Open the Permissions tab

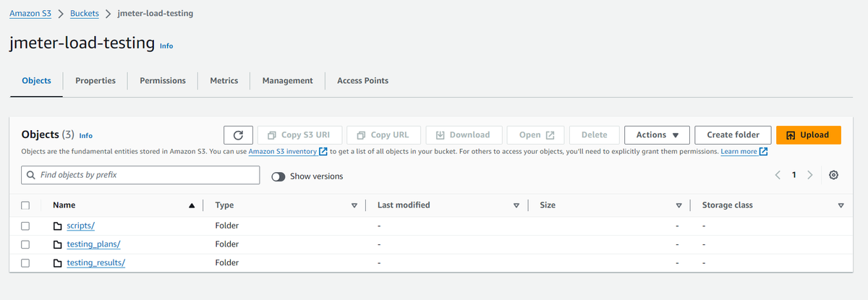tap(163, 81)
